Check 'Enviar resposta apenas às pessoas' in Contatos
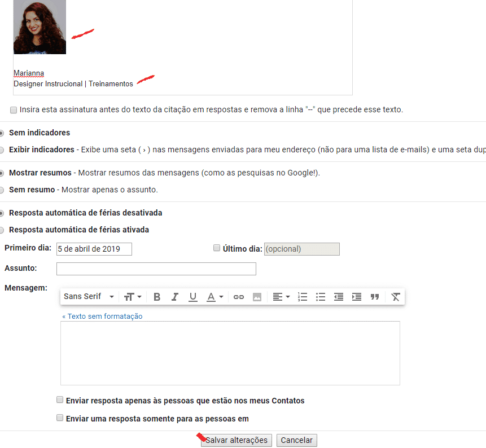 pyautogui.click(x=60, y=399)
